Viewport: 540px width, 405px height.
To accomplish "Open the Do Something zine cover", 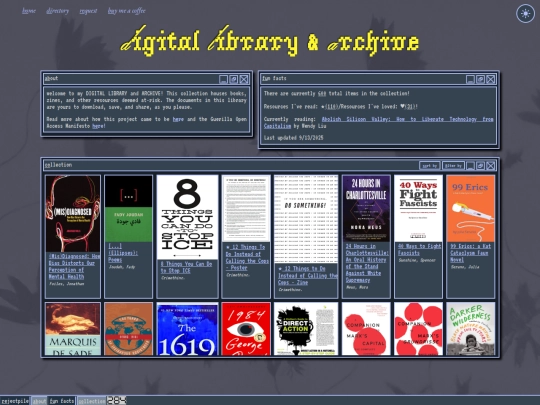I will 306,219.
